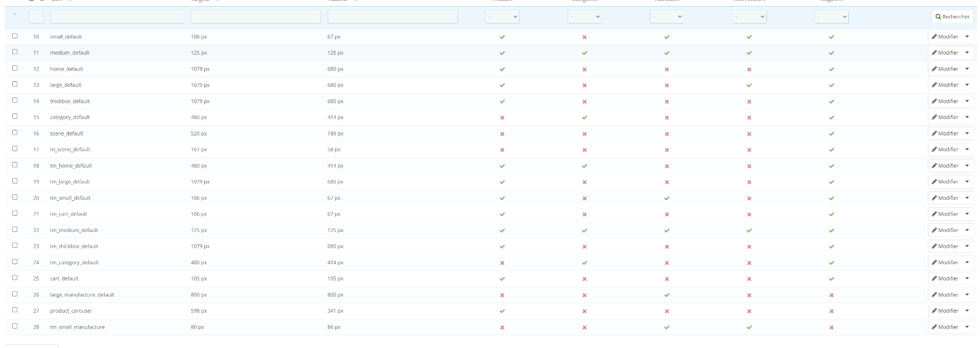Click Produits check icon for tm_large_default
Viewport: 980px width, 348px height.
tap(502, 182)
